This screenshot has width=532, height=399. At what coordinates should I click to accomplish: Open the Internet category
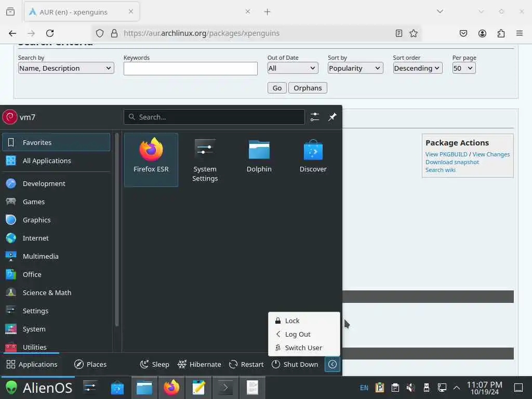pos(56,238)
